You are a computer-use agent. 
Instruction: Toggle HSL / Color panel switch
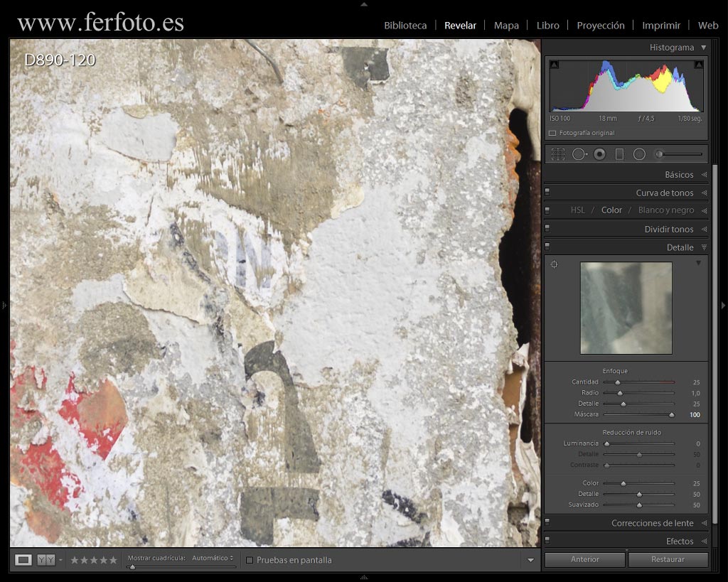click(x=547, y=210)
